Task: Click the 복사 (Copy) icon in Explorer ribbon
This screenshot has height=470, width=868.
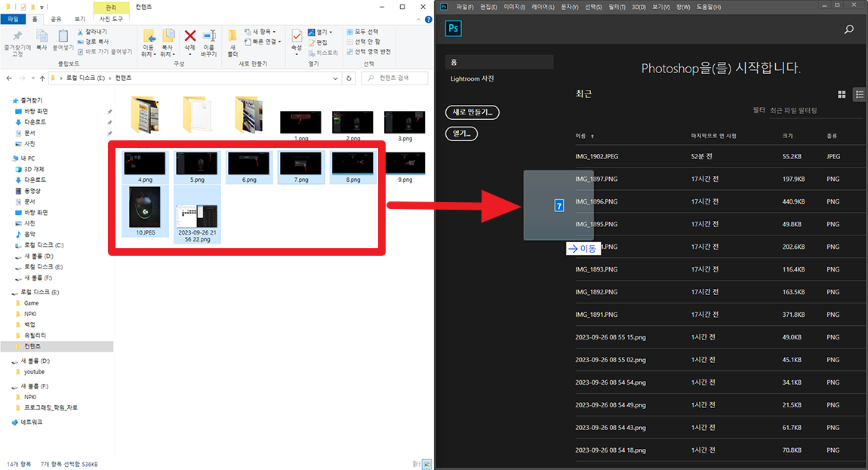Action: pyautogui.click(x=42, y=36)
